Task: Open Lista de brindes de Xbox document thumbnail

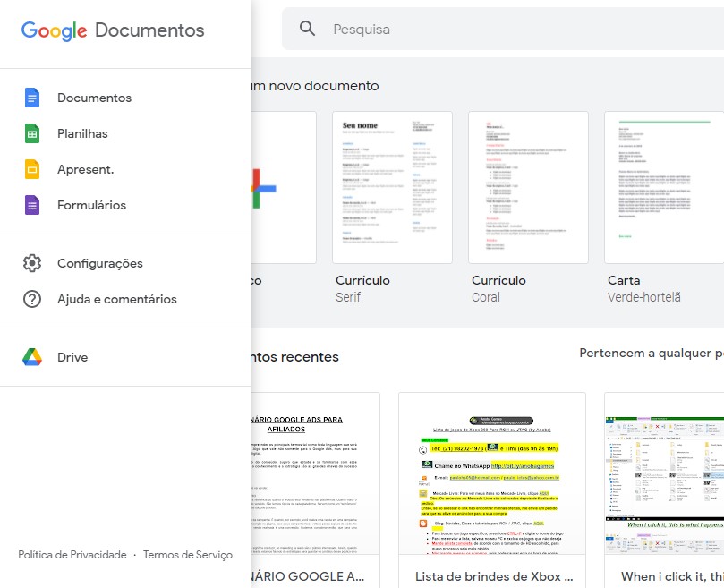Action: pyautogui.click(x=492, y=473)
